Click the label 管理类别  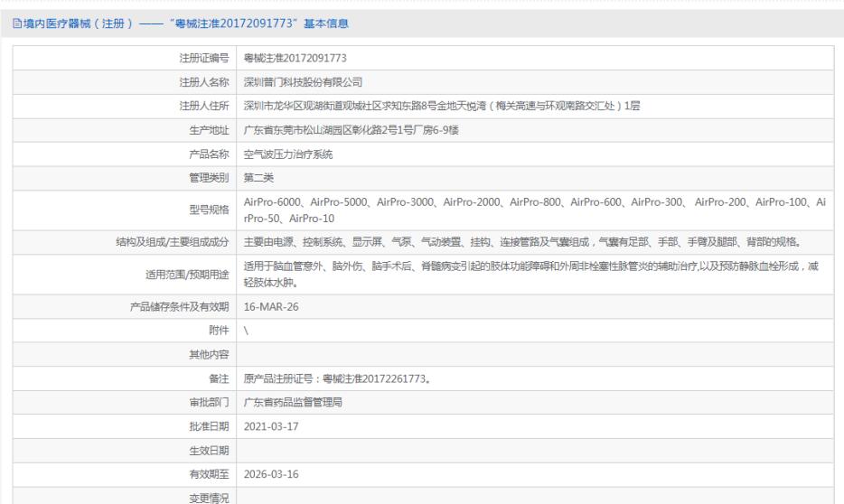[x=209, y=178]
